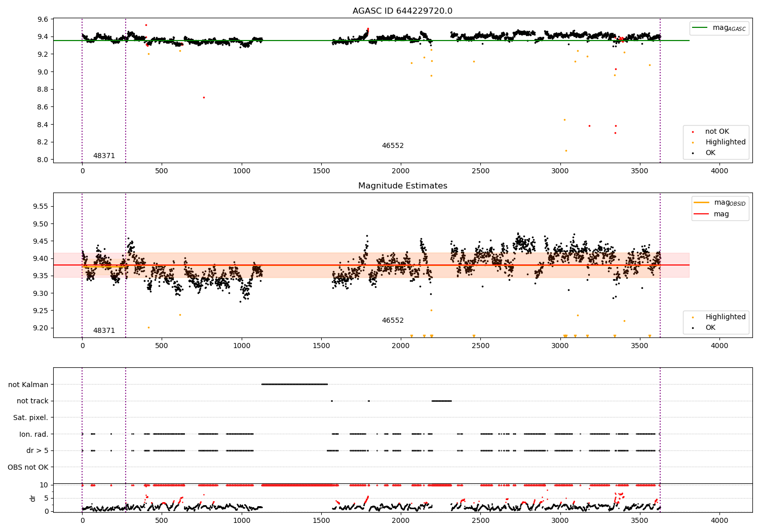Click the lone red outlier near 8.7 in top plot

pyautogui.click(x=204, y=97)
